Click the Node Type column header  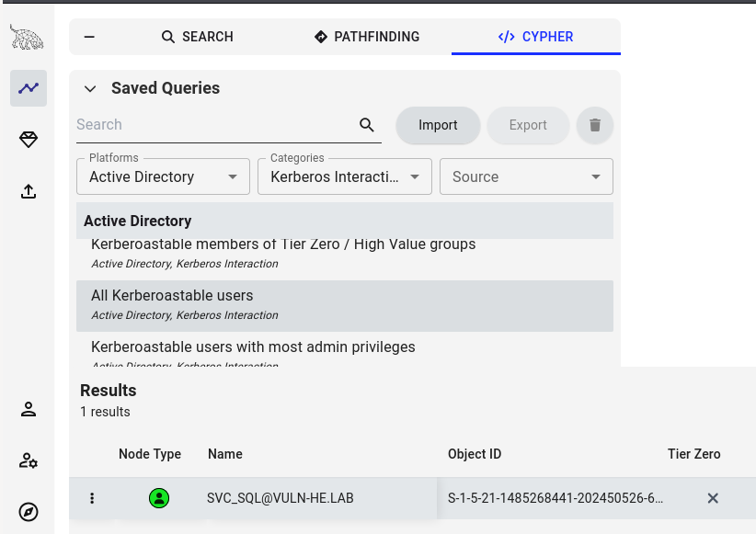[150, 454]
